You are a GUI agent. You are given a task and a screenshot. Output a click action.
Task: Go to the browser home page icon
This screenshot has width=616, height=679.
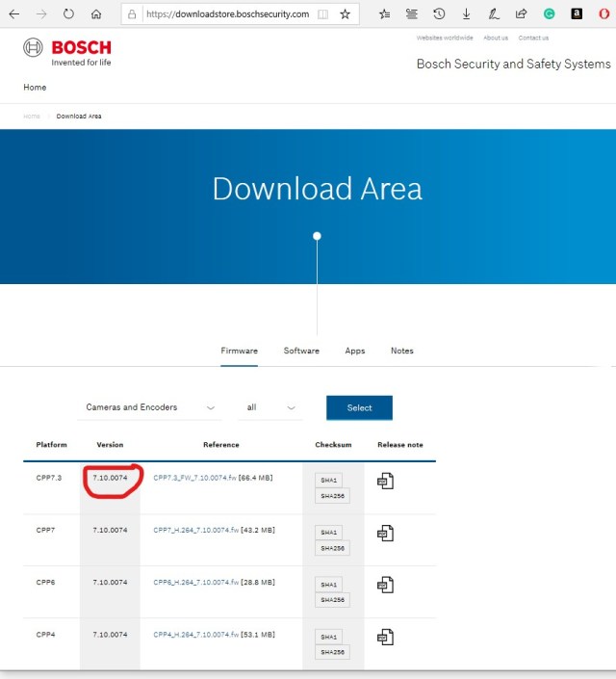pyautogui.click(x=96, y=14)
